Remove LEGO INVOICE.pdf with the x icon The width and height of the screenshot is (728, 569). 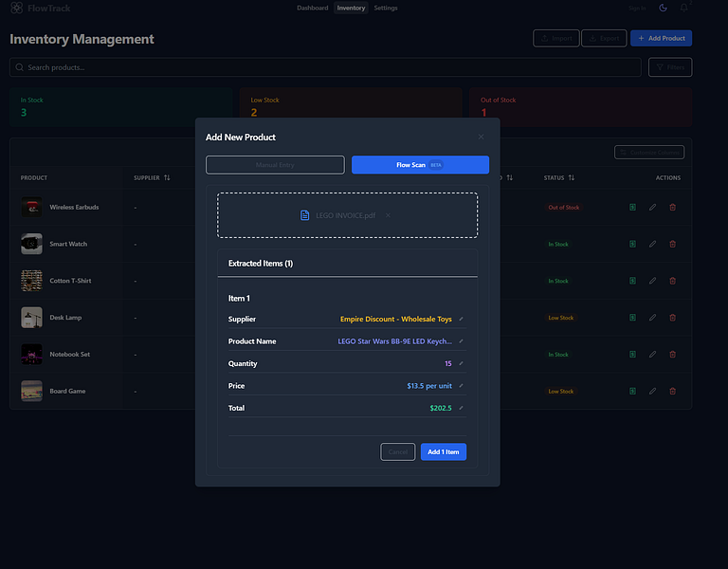click(388, 215)
